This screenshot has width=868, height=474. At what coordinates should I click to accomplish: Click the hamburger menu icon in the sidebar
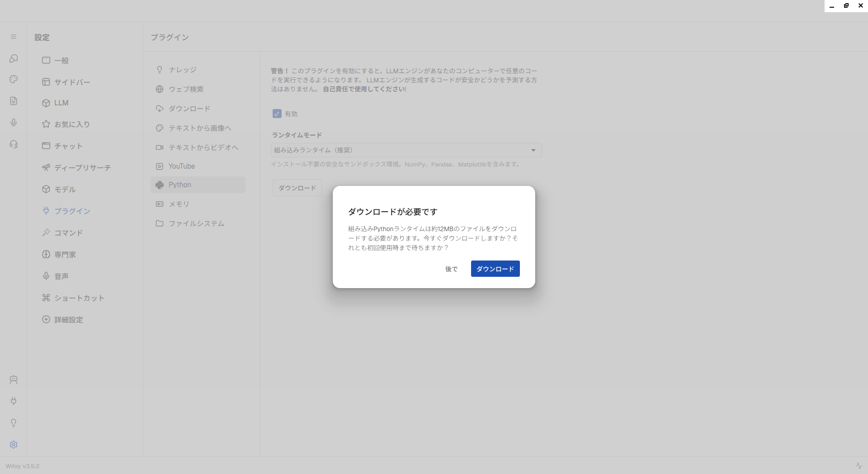(x=14, y=37)
